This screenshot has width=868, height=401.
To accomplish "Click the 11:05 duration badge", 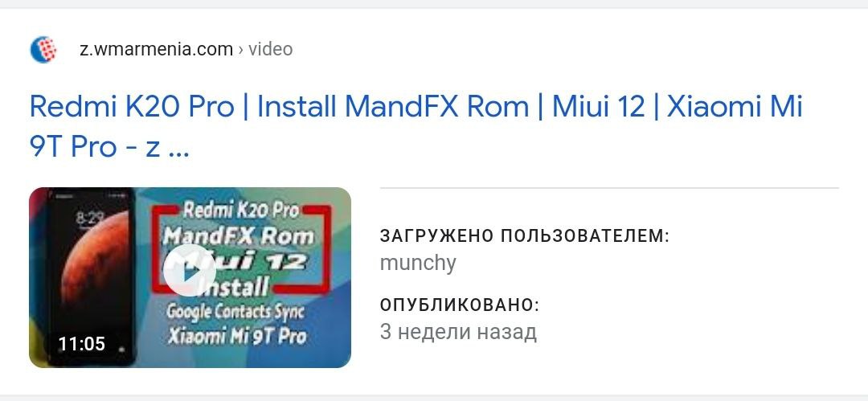I will pos(81,343).
